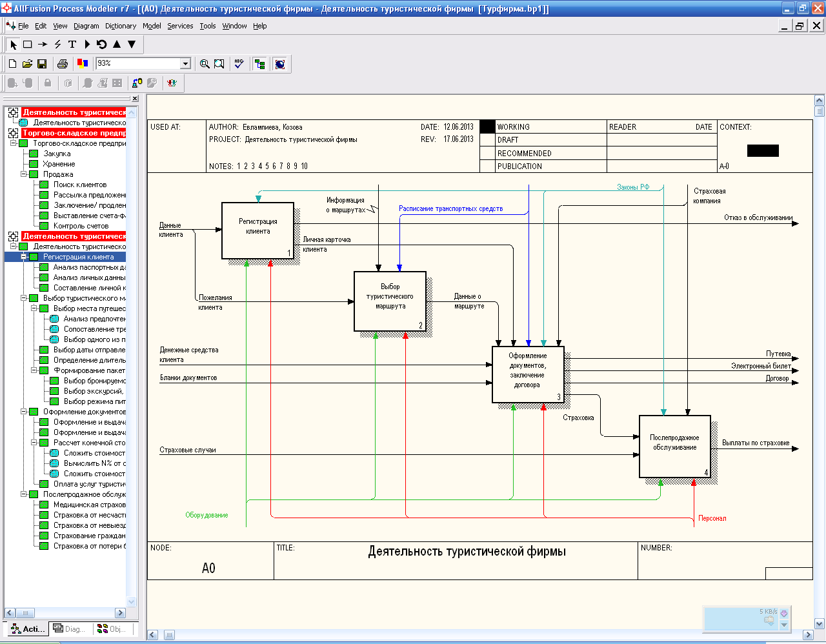
Task: Select Анализ паспортных tree item
Action: 90,267
